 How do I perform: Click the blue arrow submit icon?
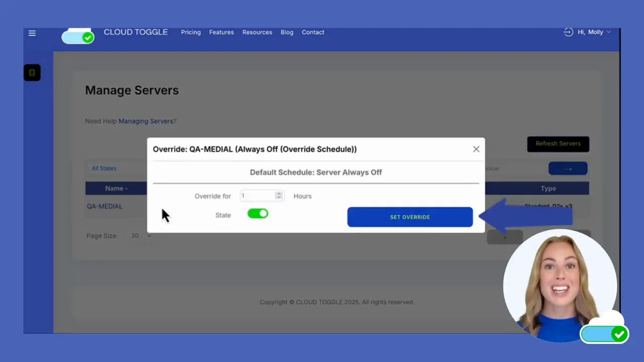[568, 168]
